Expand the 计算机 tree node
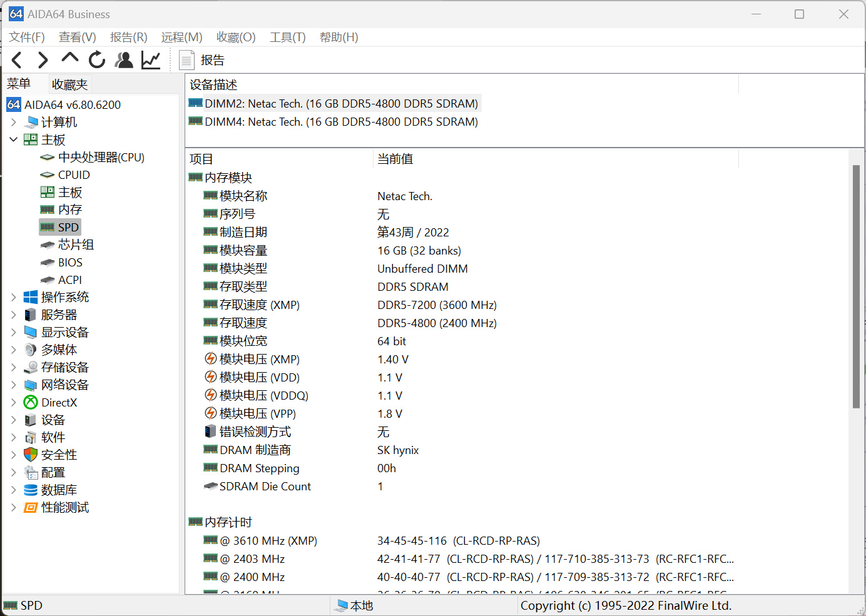The image size is (866, 616). 13,122
